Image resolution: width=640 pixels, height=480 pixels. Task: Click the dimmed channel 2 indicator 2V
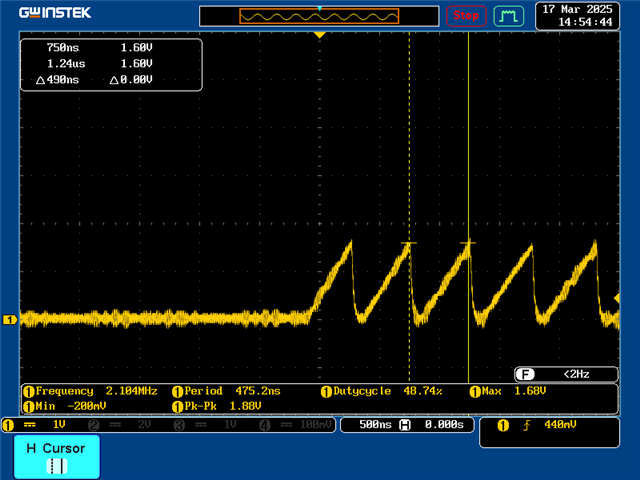click(x=120, y=425)
